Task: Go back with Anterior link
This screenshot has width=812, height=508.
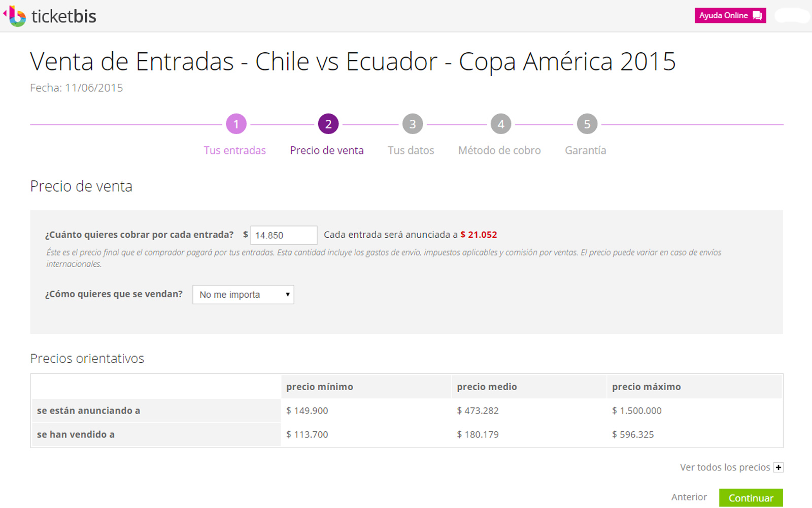Action: [689, 497]
